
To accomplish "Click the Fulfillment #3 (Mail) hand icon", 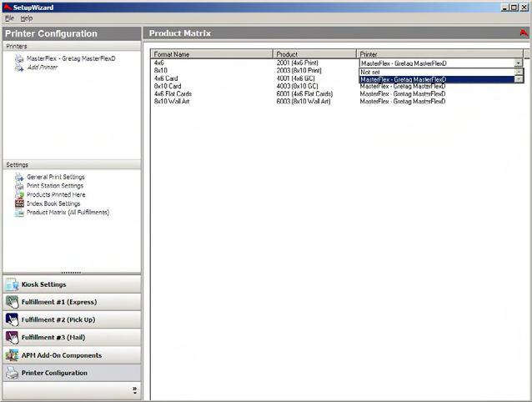I will point(13,337).
